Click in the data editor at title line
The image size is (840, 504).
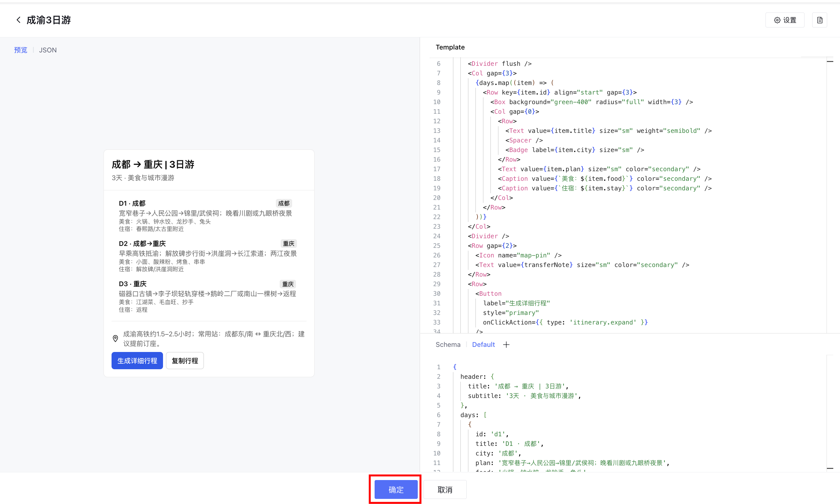pos(517,386)
